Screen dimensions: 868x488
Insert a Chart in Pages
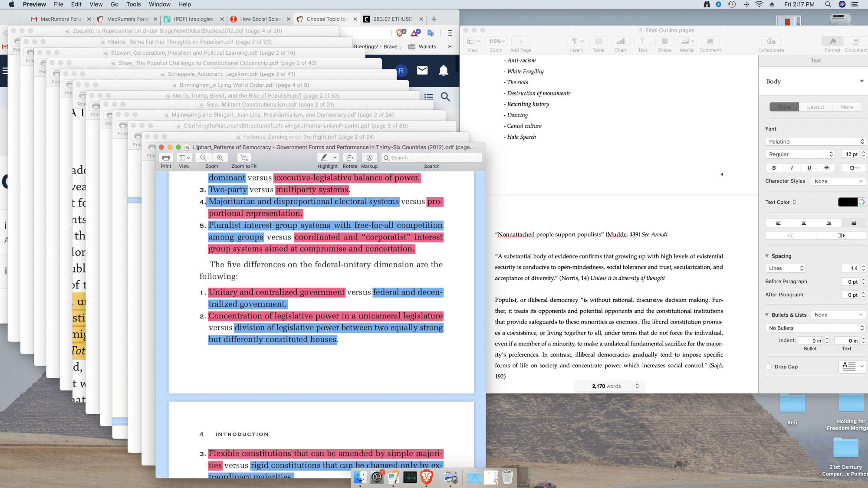tap(621, 41)
